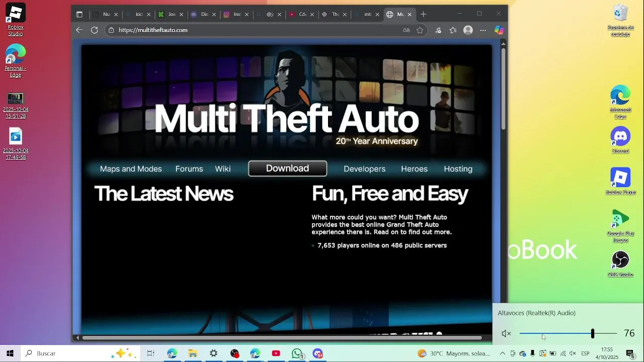This screenshot has height=362, width=644.
Task: Select the 2025-10-04 15-51-28 desktop file
Action: coord(16,106)
